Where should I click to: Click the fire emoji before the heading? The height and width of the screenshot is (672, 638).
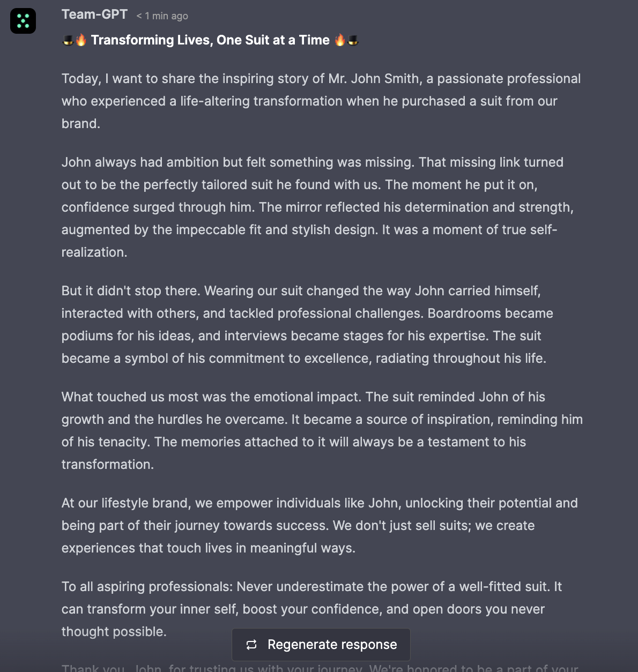(x=80, y=40)
